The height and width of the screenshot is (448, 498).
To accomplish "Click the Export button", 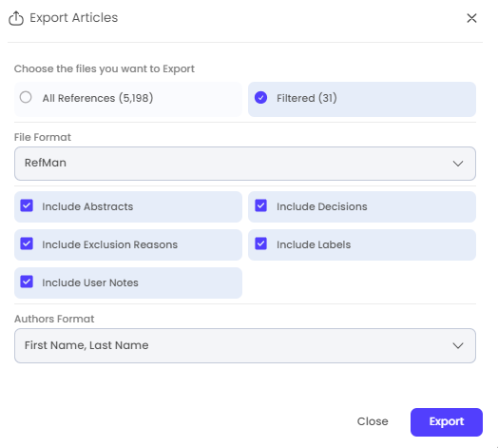I will [x=447, y=422].
